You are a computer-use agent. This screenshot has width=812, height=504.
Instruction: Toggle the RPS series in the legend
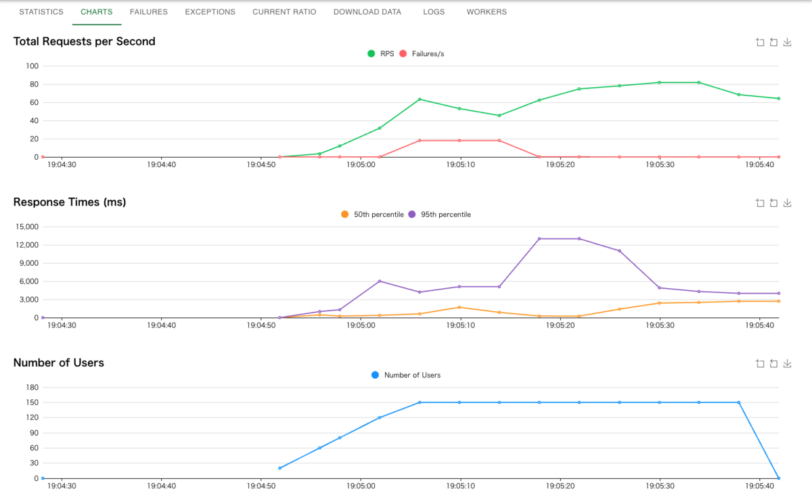pyautogui.click(x=382, y=53)
